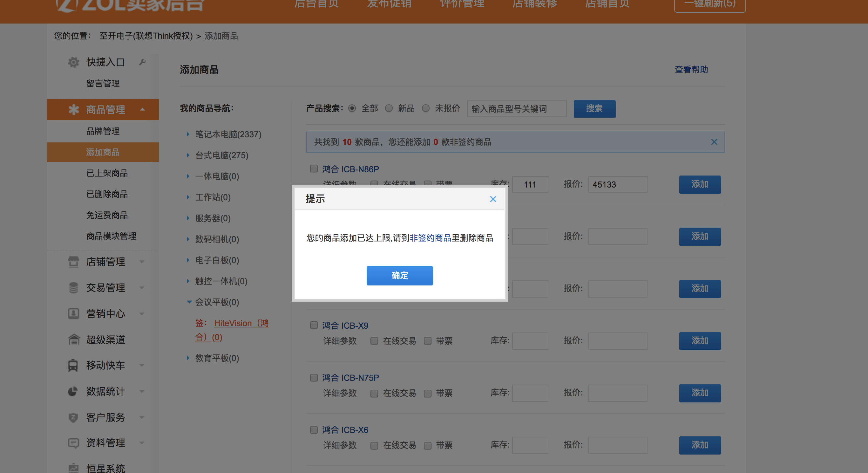
Task: Click the 报价 field for 鸿合 ICB-N75P
Action: click(x=618, y=393)
